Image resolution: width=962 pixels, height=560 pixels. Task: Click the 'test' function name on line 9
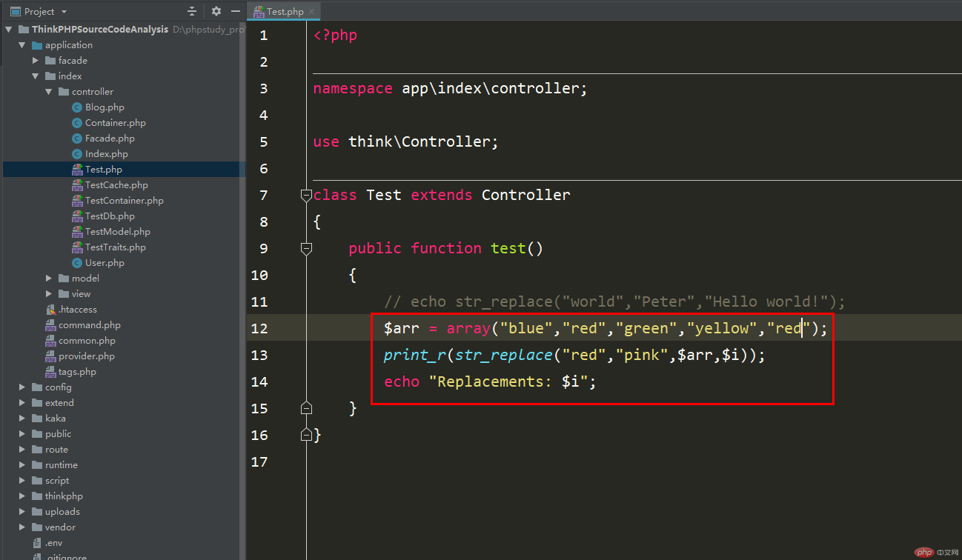click(x=508, y=249)
